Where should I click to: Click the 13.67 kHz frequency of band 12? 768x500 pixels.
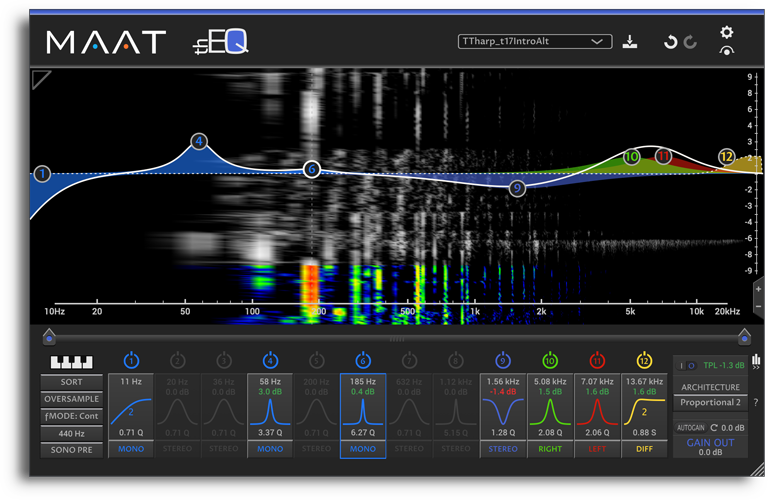point(644,381)
